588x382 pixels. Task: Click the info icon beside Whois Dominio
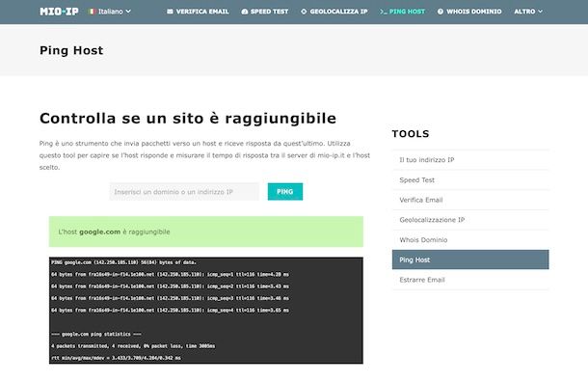coord(441,12)
